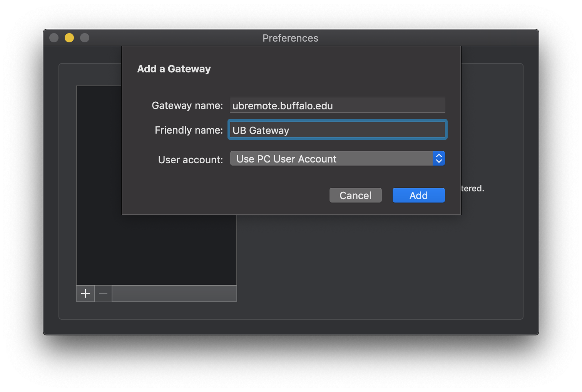Open the Use PC User Account dropdown

[x=331, y=159]
